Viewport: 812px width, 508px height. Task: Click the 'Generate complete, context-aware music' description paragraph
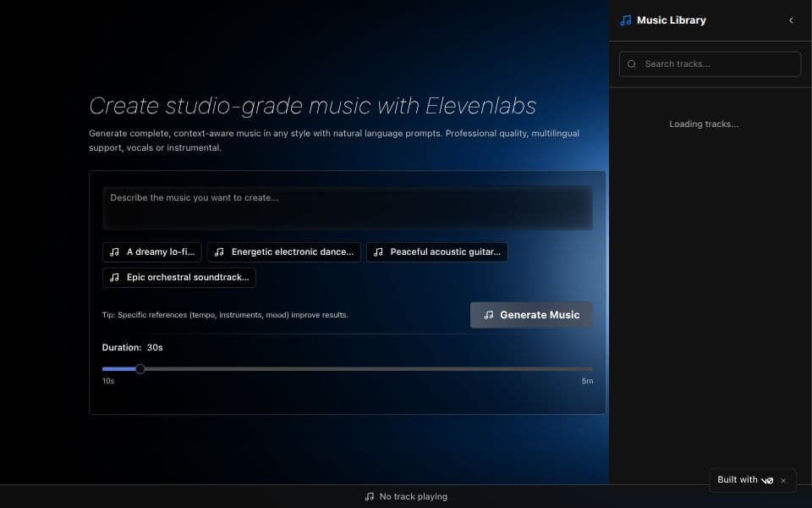(x=334, y=141)
